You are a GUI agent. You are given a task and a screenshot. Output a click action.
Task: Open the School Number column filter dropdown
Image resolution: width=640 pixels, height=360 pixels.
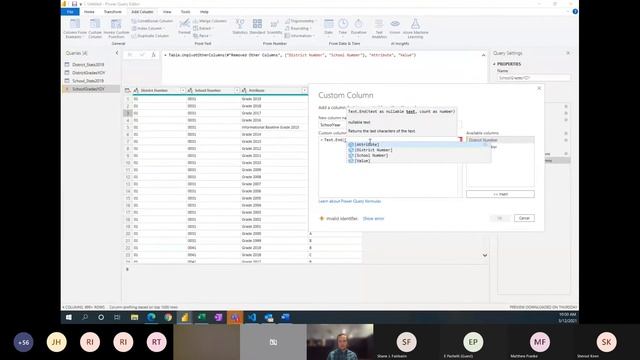coord(237,90)
